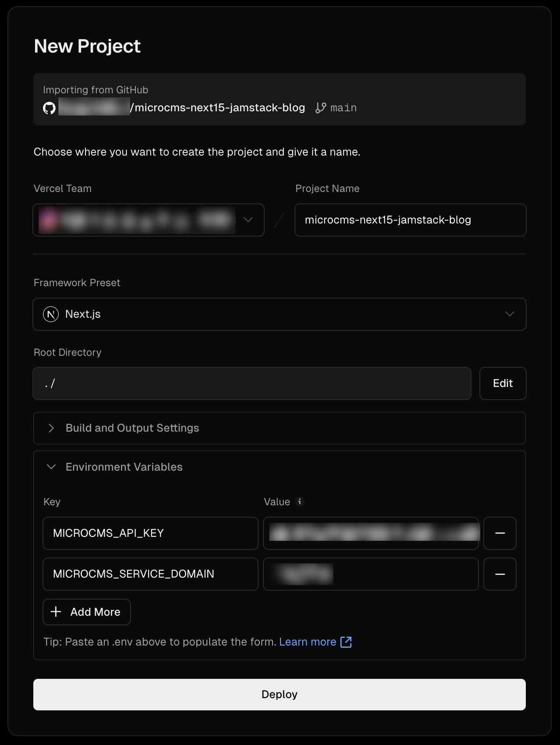Click the Root Directory path field
The width and height of the screenshot is (560, 745).
click(x=252, y=383)
